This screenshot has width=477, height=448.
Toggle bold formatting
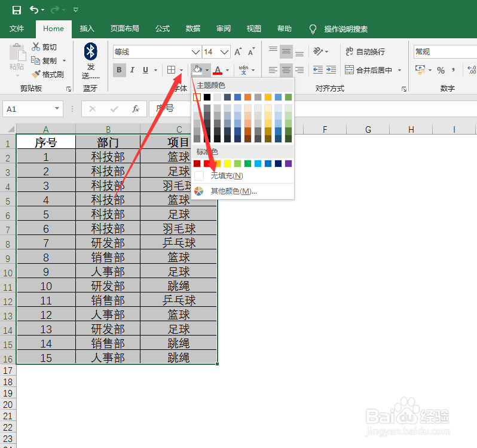(x=120, y=70)
